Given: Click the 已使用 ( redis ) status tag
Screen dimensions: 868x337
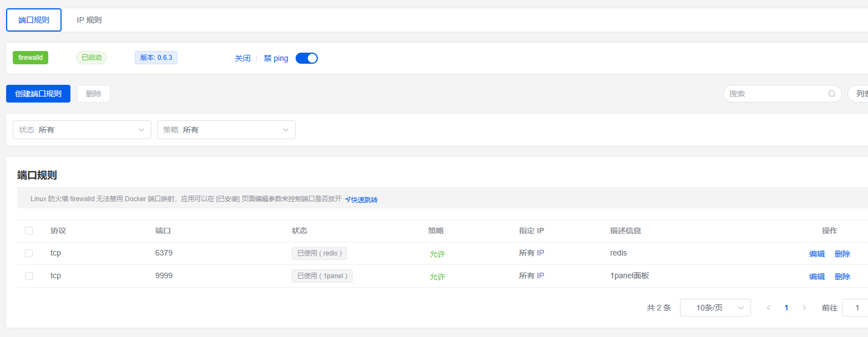Looking at the screenshot, I should click(319, 253).
